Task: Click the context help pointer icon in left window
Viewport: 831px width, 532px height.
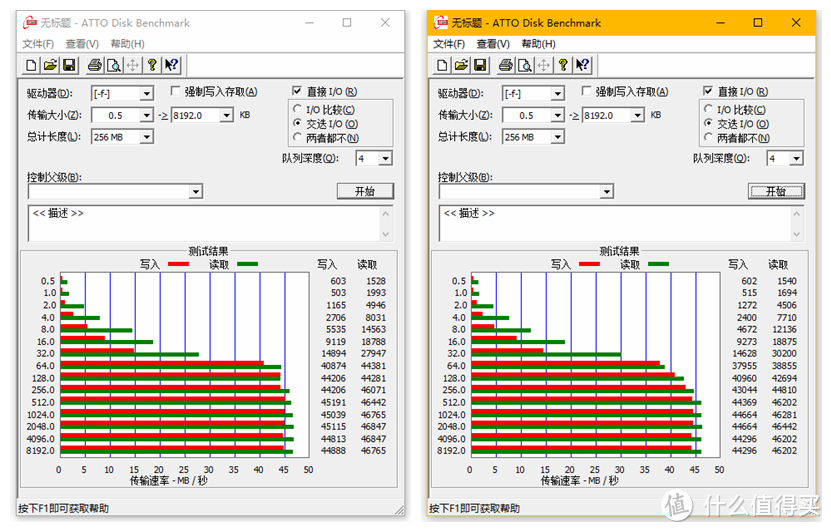Action: pyautogui.click(x=171, y=65)
